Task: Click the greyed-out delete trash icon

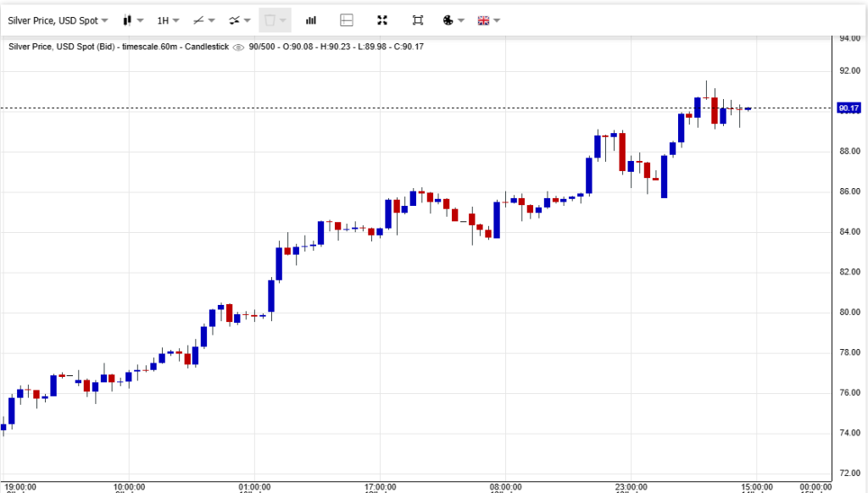Action: pos(270,19)
